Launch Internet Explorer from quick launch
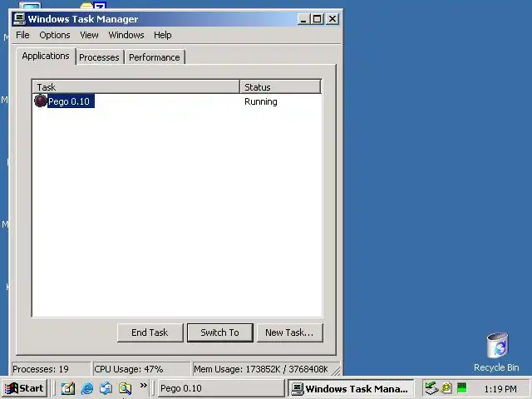Screen dimensions: 532x399 tap(86, 388)
